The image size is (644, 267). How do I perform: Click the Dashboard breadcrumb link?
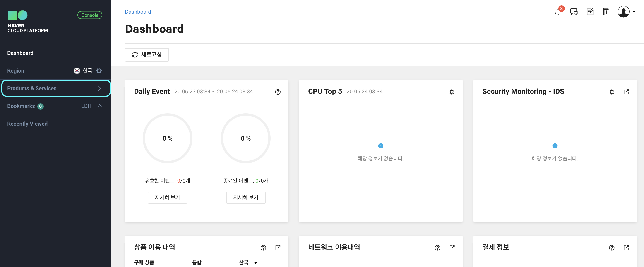(138, 12)
